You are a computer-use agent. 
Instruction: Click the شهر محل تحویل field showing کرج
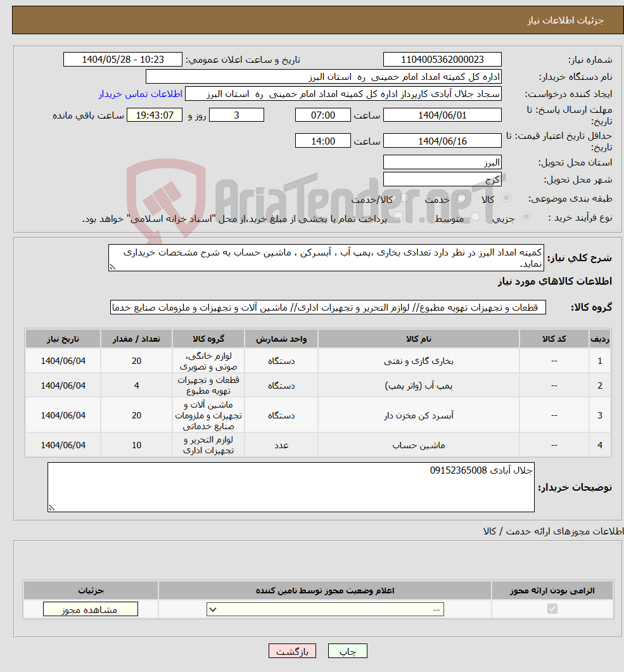click(x=442, y=178)
